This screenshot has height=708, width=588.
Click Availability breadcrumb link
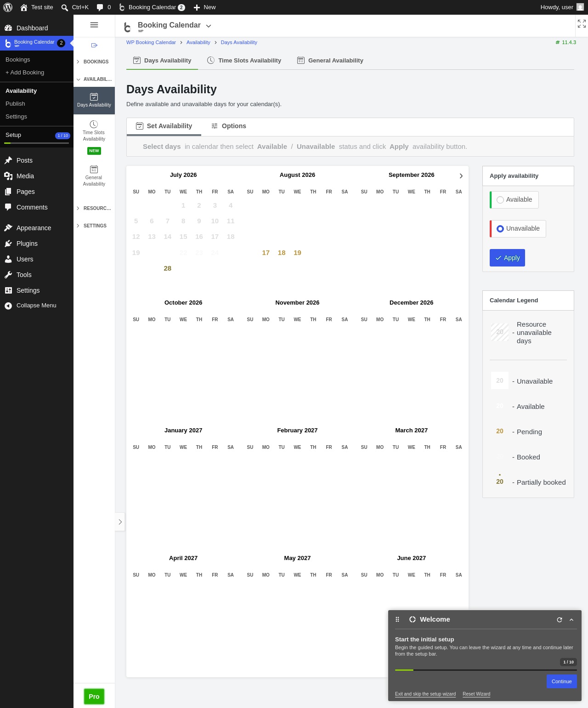tap(198, 42)
